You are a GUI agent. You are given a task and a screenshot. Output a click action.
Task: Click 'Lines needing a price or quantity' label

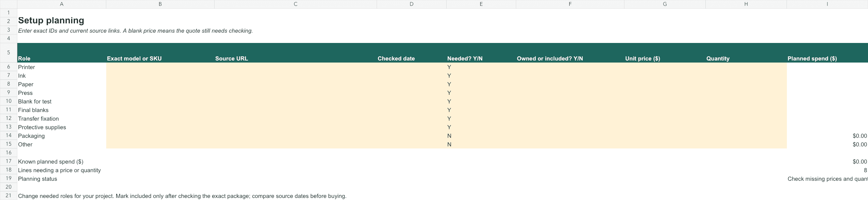(x=59, y=170)
